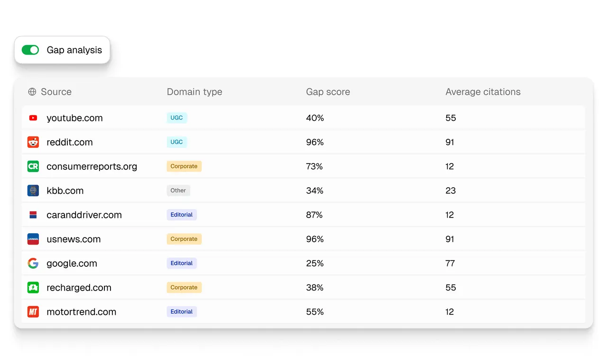
Task: Open the reddit.com source row
Action: tap(303, 142)
